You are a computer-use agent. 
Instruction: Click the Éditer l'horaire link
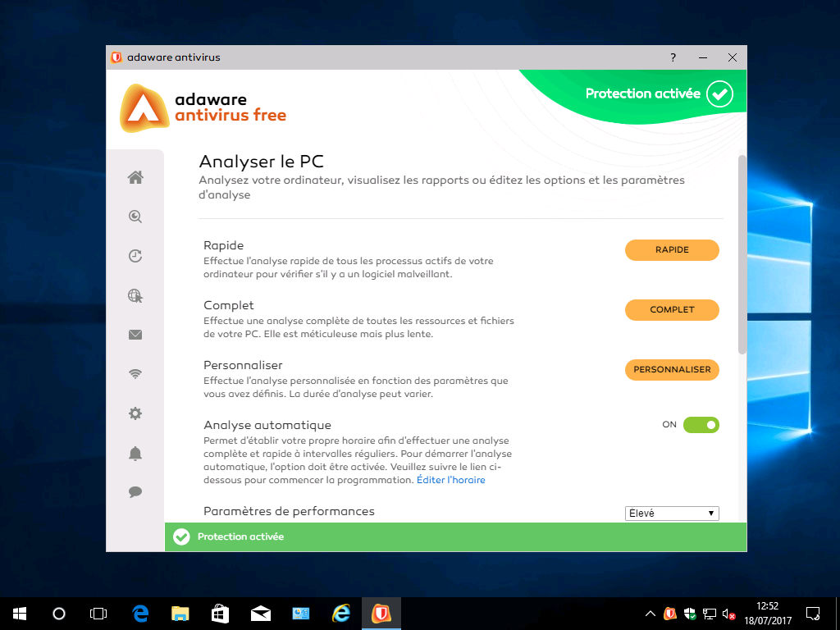click(x=450, y=479)
